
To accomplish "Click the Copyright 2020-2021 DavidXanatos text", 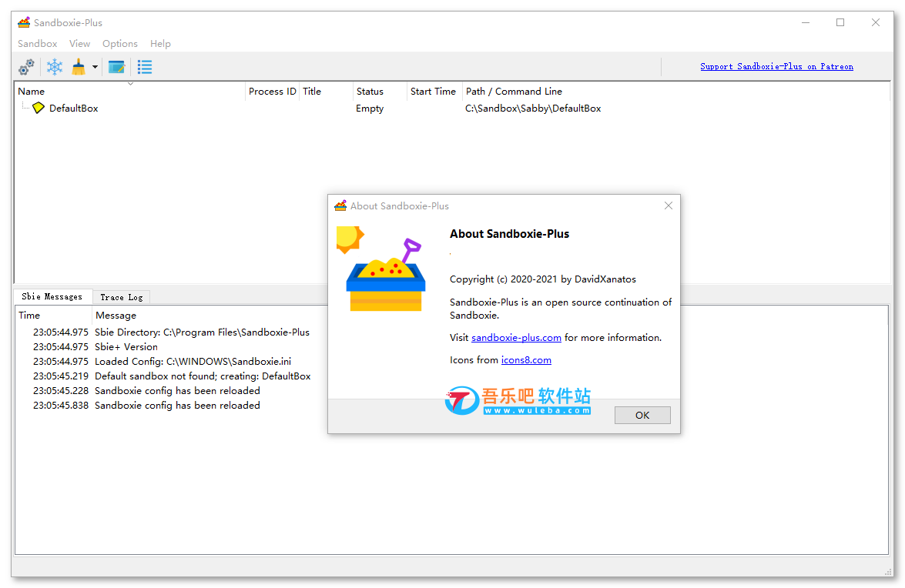I will point(543,279).
